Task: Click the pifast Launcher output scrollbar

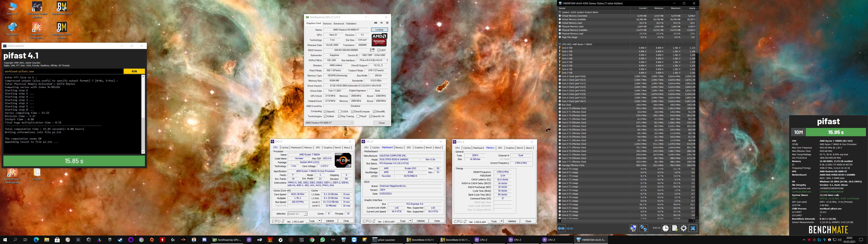Action: [143, 114]
